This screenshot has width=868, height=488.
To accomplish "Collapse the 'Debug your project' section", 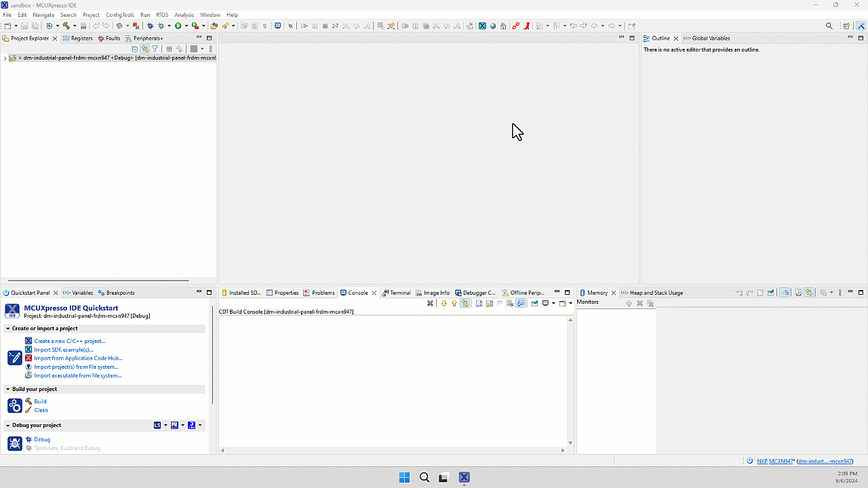I will coord(7,425).
